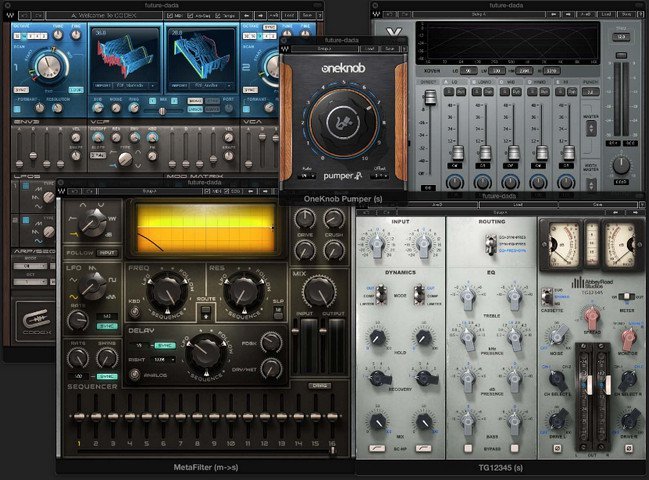The image size is (649, 480).
Task: Click the INPUT button next to FOLLOW
Action: (x=107, y=252)
